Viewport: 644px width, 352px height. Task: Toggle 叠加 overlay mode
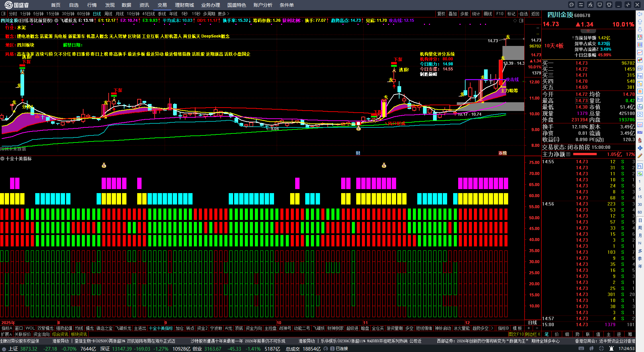453,14
